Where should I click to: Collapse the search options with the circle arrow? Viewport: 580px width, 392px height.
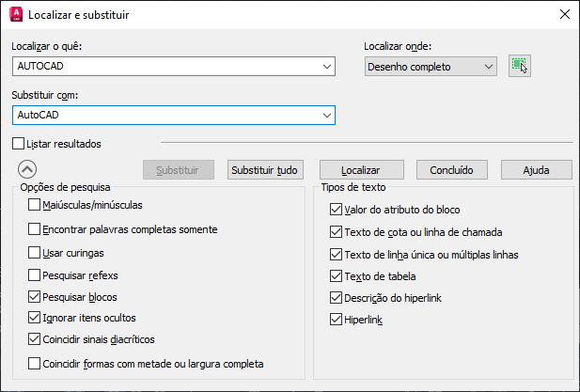[27, 170]
